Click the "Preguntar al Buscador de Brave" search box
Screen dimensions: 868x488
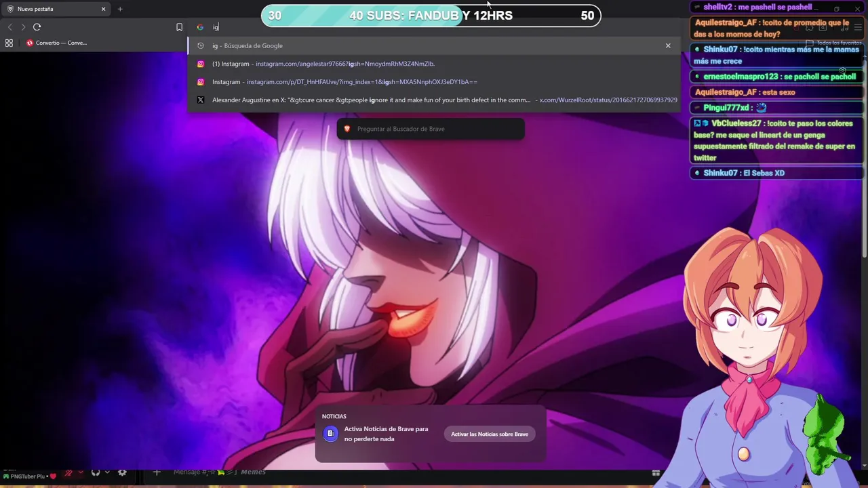pyautogui.click(x=431, y=129)
